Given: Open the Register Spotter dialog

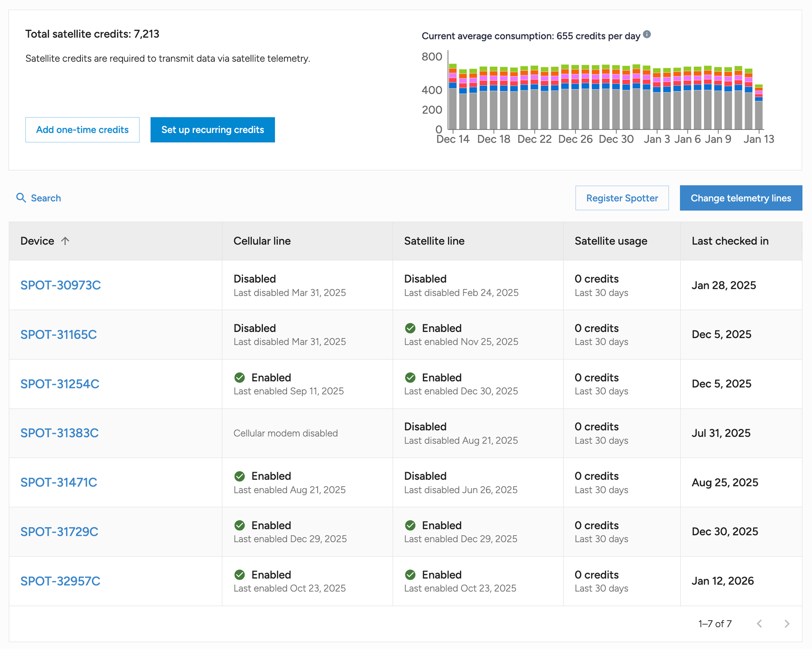Looking at the screenshot, I should 621,198.
